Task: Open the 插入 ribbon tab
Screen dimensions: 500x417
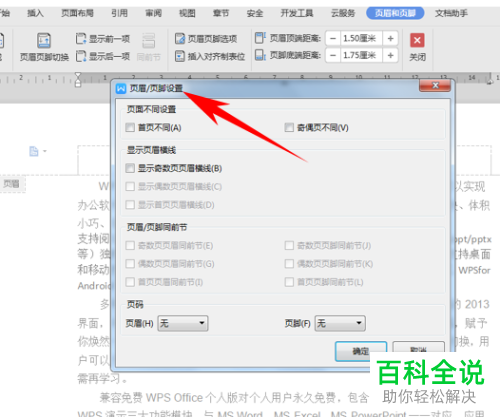Action: pyautogui.click(x=35, y=13)
